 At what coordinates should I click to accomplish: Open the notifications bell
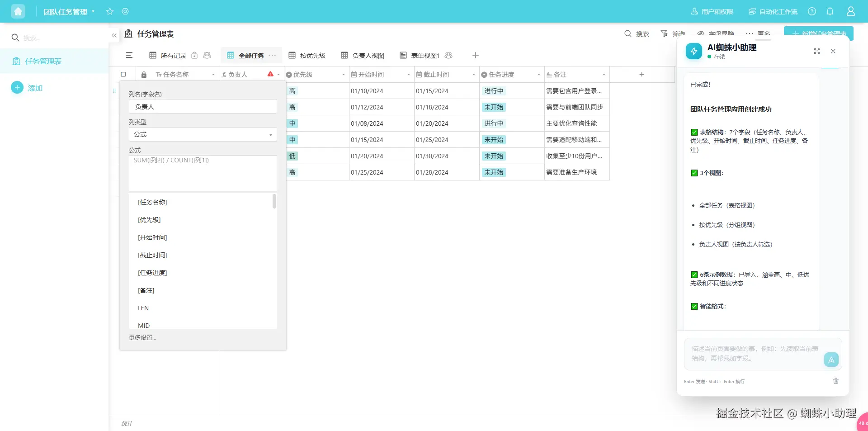tap(830, 11)
